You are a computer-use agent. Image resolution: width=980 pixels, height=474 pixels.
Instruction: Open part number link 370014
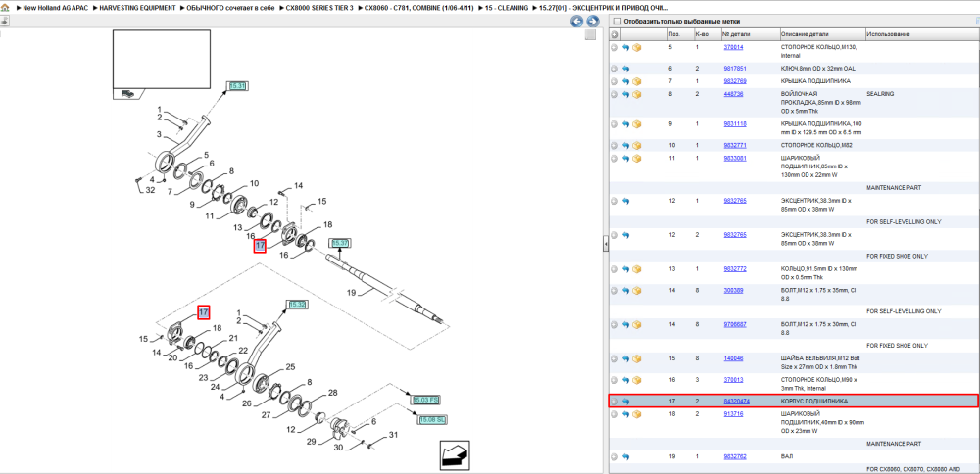pyautogui.click(x=733, y=47)
